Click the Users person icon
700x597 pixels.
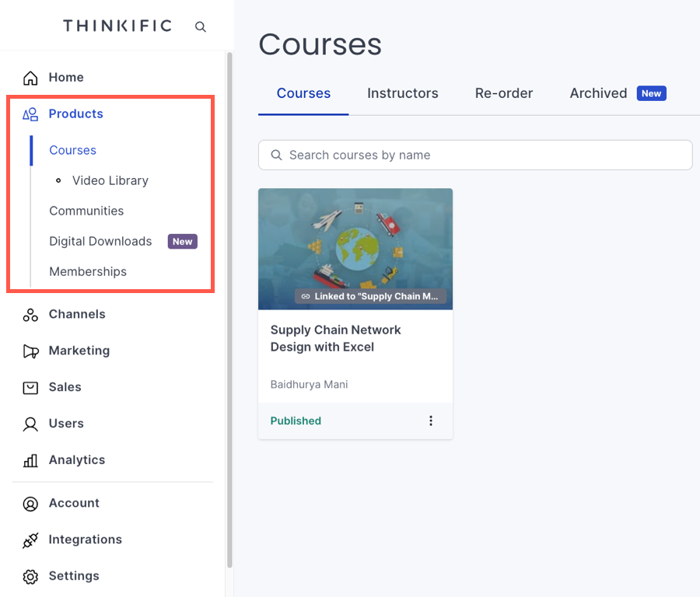click(x=30, y=424)
